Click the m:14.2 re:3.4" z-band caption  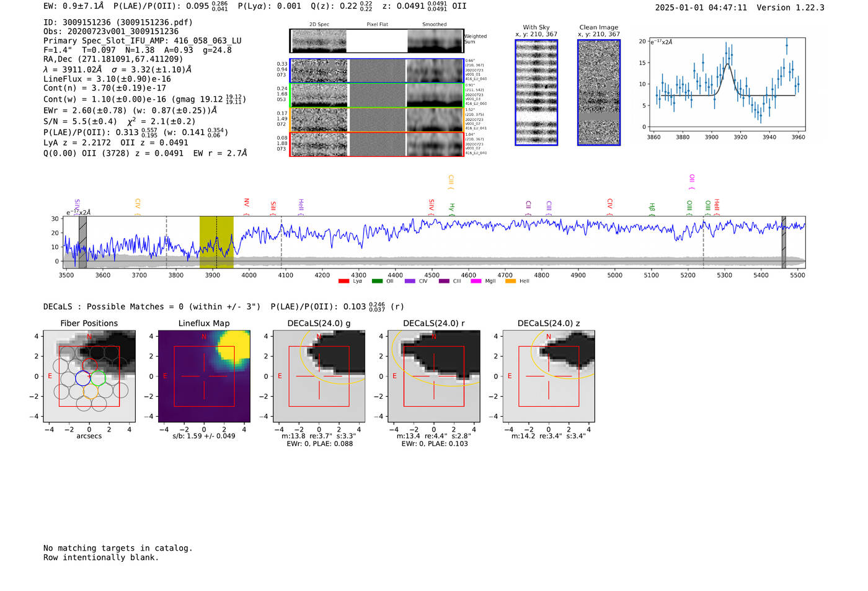[549, 436]
